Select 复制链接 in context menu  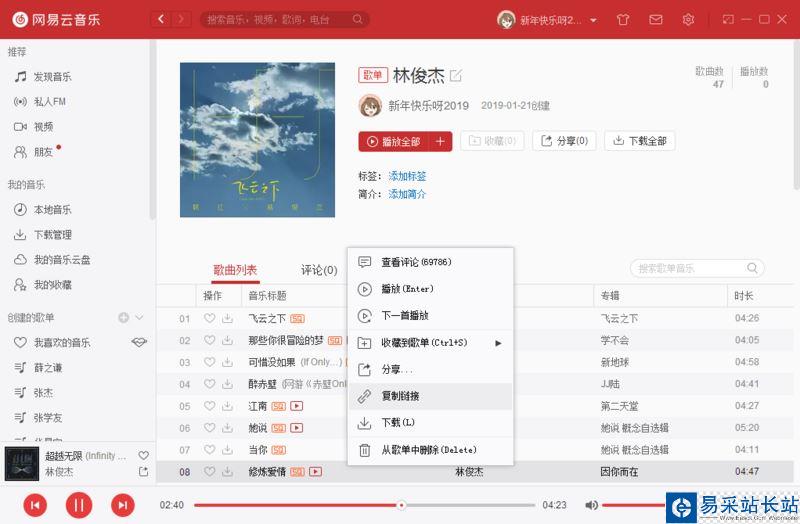430,396
